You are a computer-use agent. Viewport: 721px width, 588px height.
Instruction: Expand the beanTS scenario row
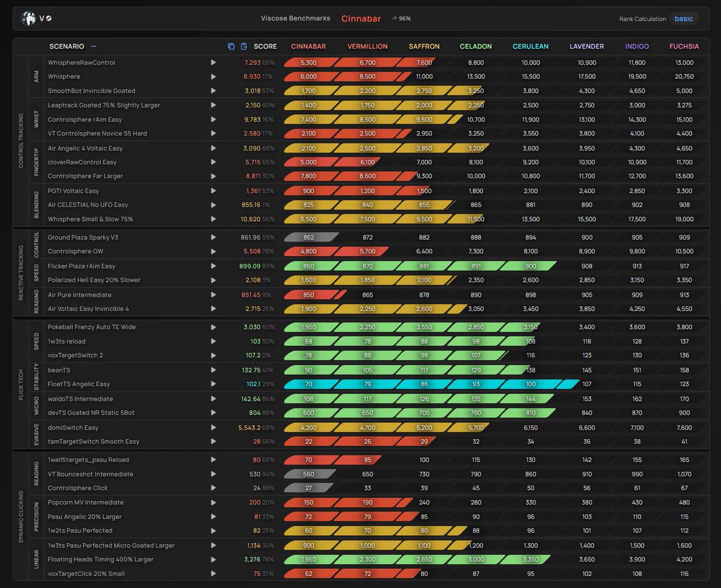pos(214,370)
